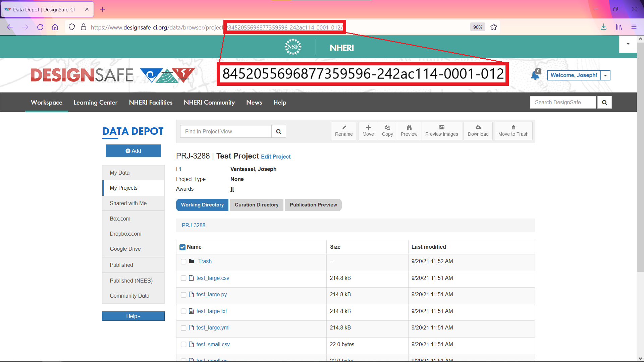This screenshot has height=362, width=644.
Task: Click the Welcome, Joseph! button
Action: pyautogui.click(x=574, y=75)
